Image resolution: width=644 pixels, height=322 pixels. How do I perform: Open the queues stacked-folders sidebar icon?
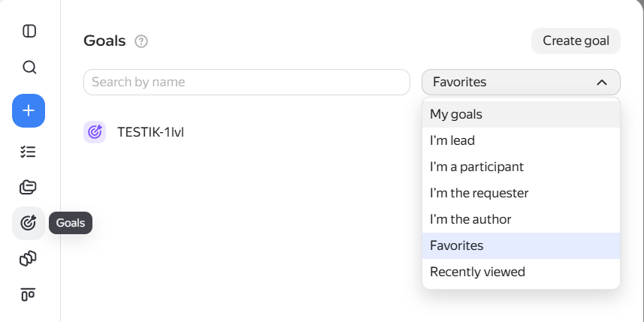[x=29, y=188]
